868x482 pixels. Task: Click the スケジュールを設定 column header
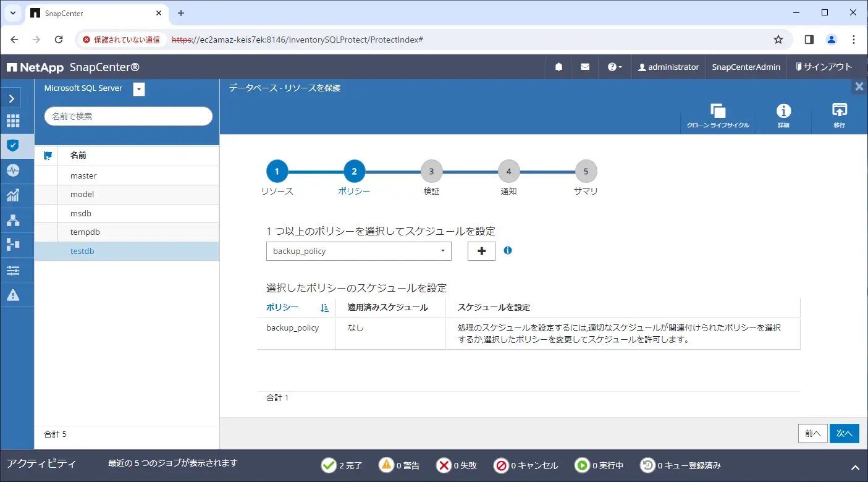point(494,307)
